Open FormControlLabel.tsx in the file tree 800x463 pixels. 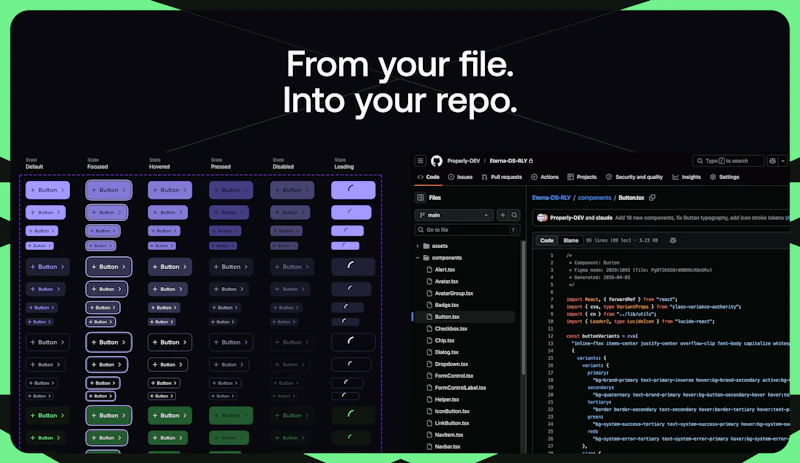pos(460,388)
